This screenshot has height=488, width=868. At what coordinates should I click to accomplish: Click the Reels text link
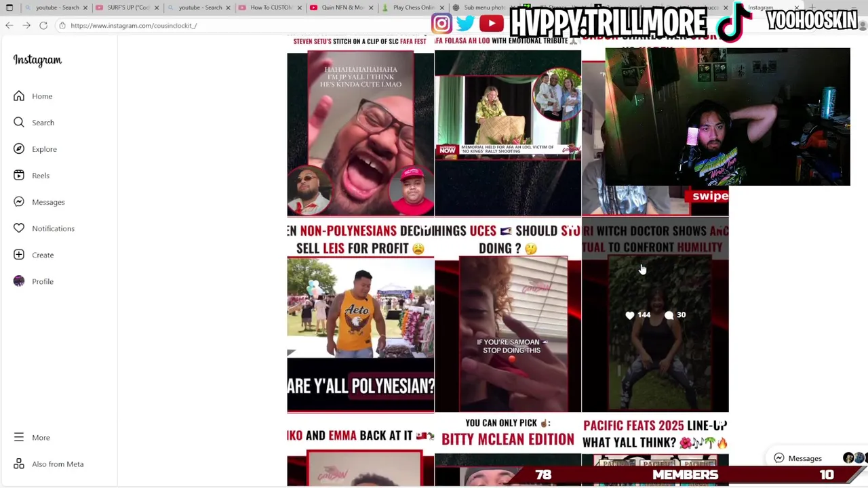pos(41,176)
